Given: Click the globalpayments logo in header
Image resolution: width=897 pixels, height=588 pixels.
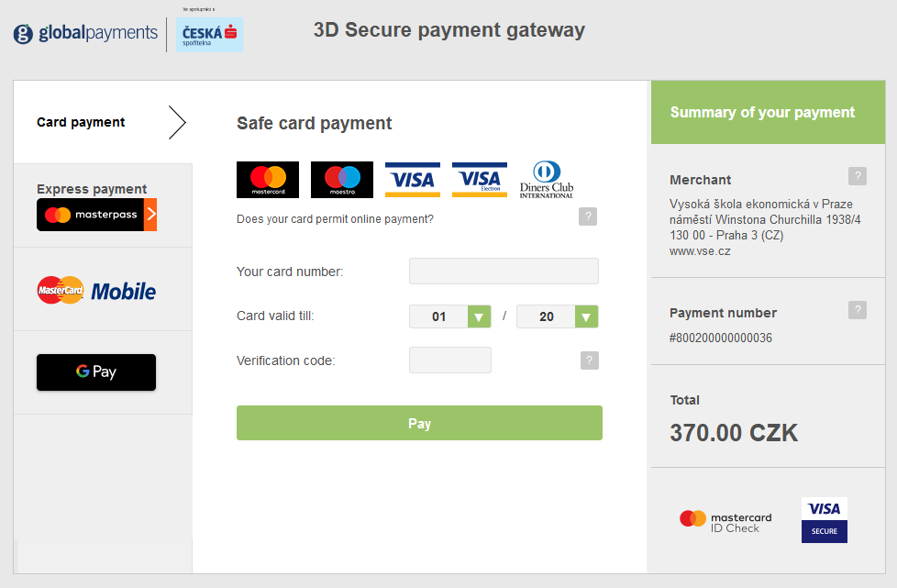Looking at the screenshot, I should tap(85, 33).
